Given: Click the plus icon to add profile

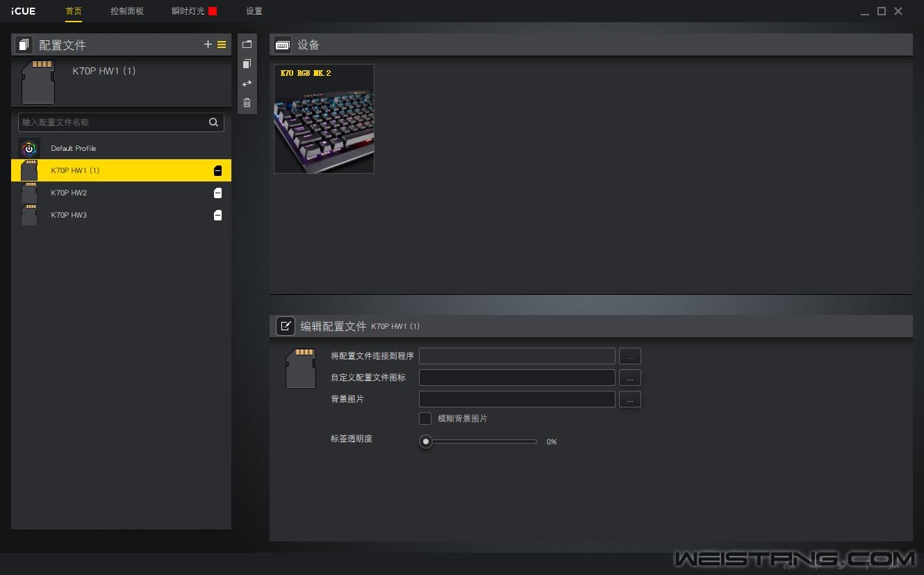Looking at the screenshot, I should pos(208,44).
